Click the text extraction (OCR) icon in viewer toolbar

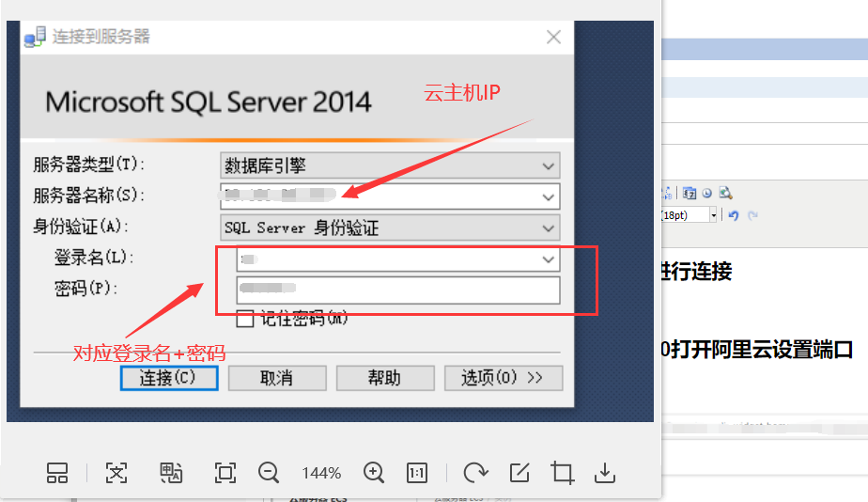pyautogui.click(x=116, y=473)
